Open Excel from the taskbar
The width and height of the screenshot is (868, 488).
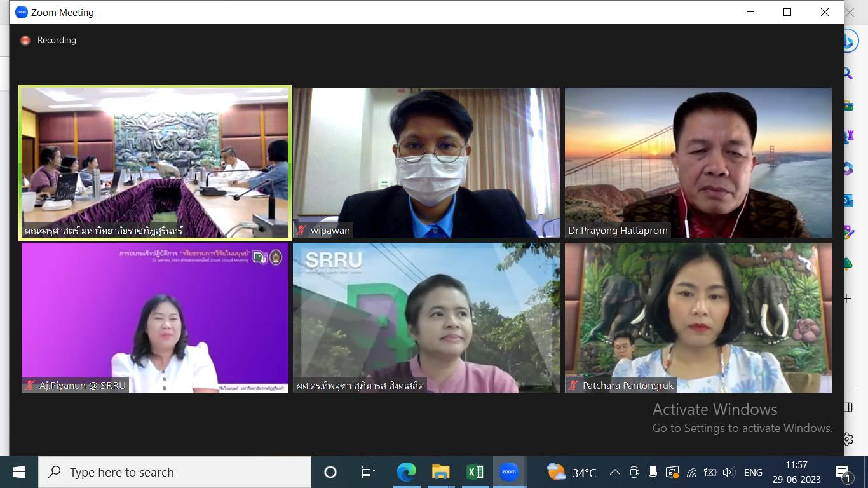click(475, 472)
